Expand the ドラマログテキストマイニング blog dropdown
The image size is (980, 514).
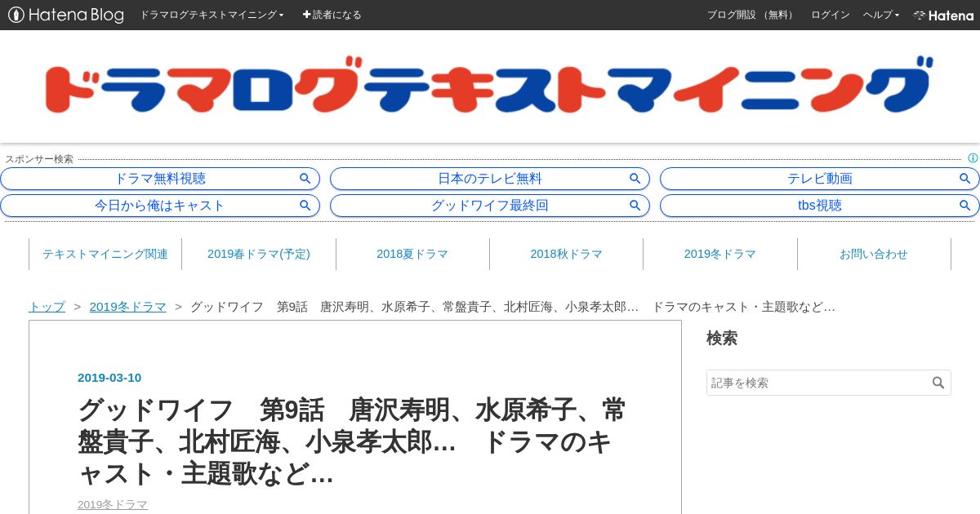[x=212, y=15]
